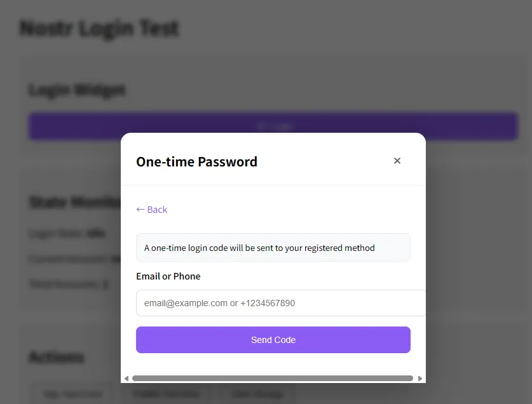Click the dialog scrollbar's left arrow
Viewport: 532px width, 404px height.
coord(126,379)
